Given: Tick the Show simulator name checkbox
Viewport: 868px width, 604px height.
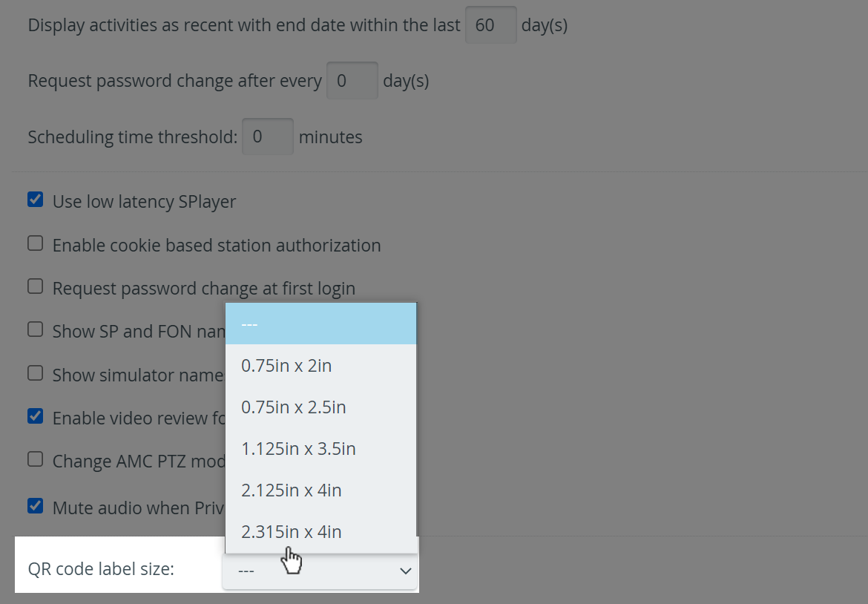Looking at the screenshot, I should [36, 373].
